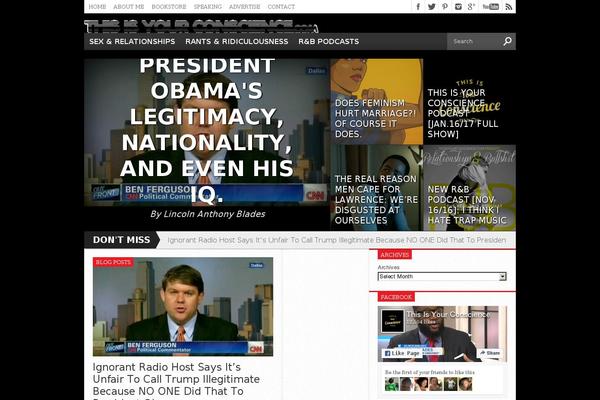Go to the HOME menu item
The height and width of the screenshot is (400, 600).
(x=97, y=7)
